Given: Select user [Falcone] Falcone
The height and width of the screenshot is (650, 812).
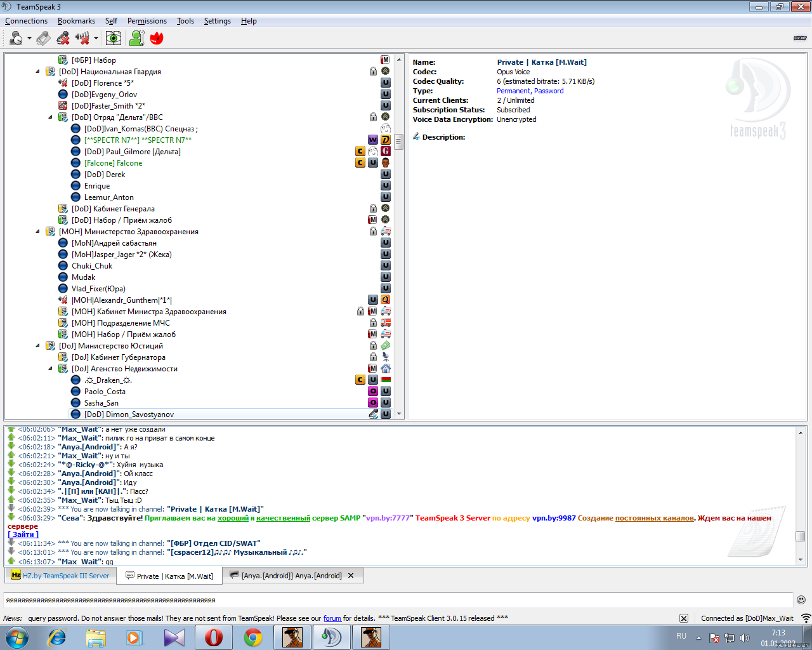Looking at the screenshot, I should (x=113, y=163).
